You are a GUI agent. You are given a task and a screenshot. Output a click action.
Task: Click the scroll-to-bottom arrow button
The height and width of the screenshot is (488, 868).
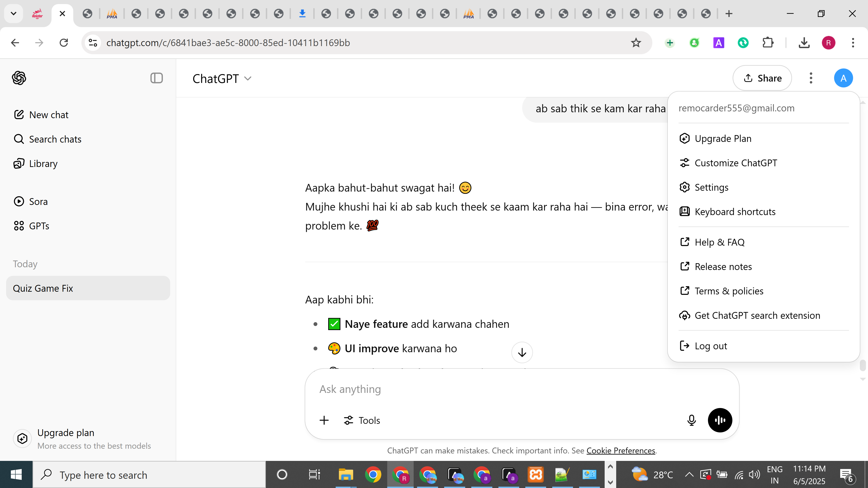pyautogui.click(x=522, y=352)
